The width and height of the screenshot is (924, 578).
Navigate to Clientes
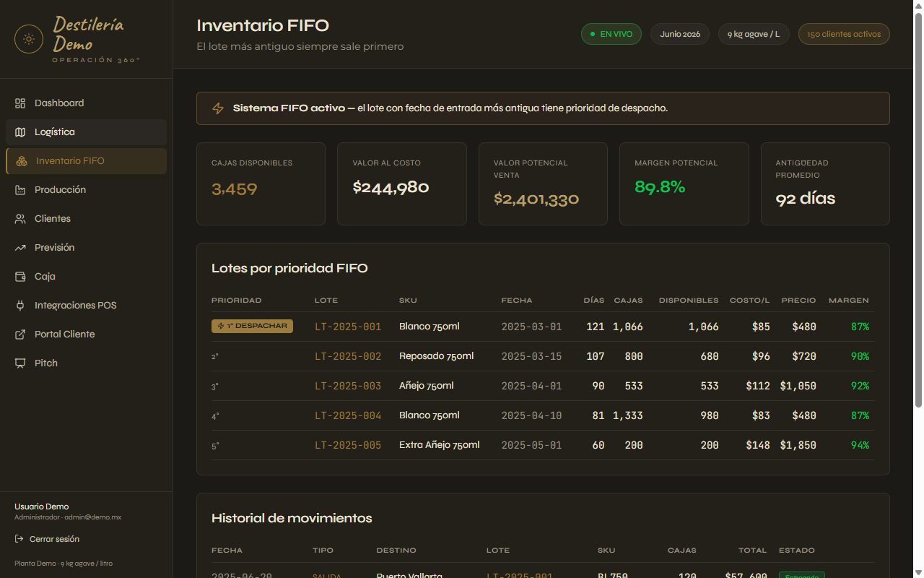pos(86,219)
